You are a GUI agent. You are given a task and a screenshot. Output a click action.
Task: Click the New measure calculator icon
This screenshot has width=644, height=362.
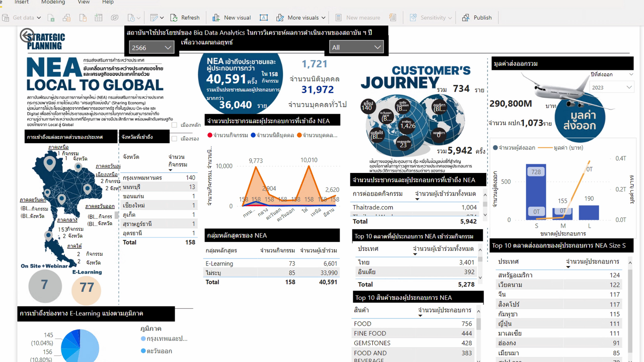(x=338, y=18)
